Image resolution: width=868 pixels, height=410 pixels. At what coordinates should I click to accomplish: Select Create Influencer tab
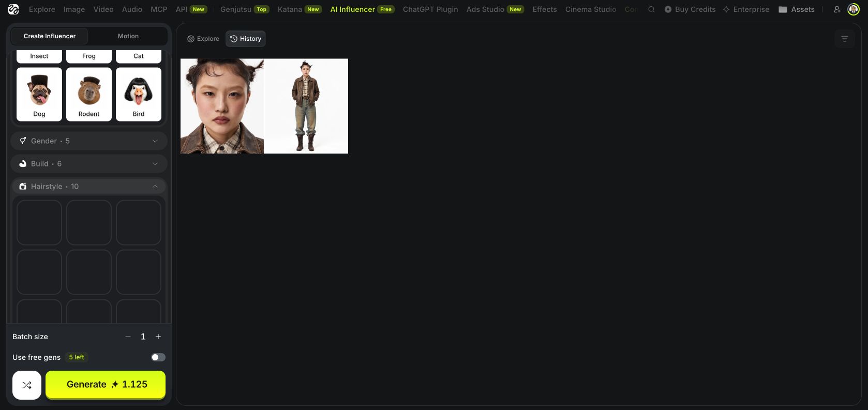(x=50, y=36)
